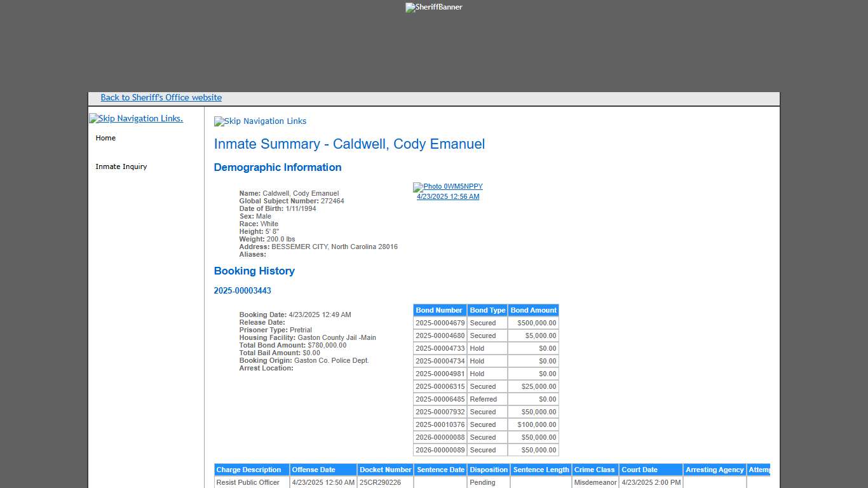Click the sidebar Skip Navigation Links image
Image resolution: width=868 pixels, height=488 pixels.
pos(136,119)
